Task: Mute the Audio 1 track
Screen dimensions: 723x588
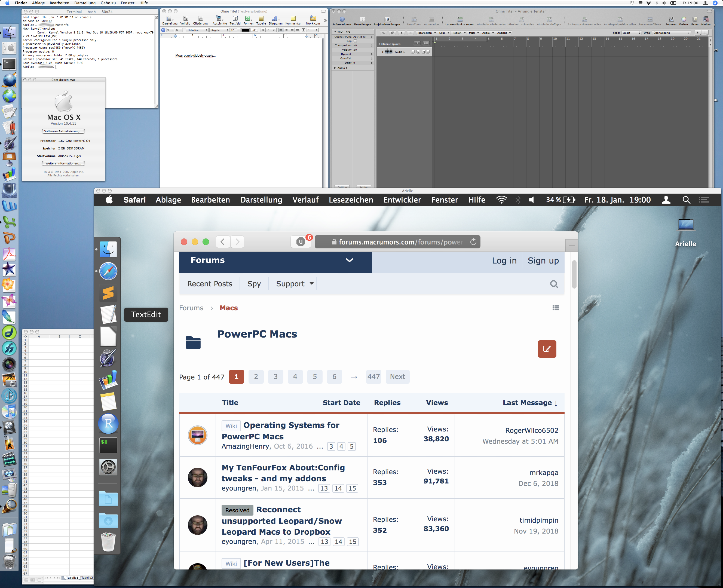Action: coord(423,52)
